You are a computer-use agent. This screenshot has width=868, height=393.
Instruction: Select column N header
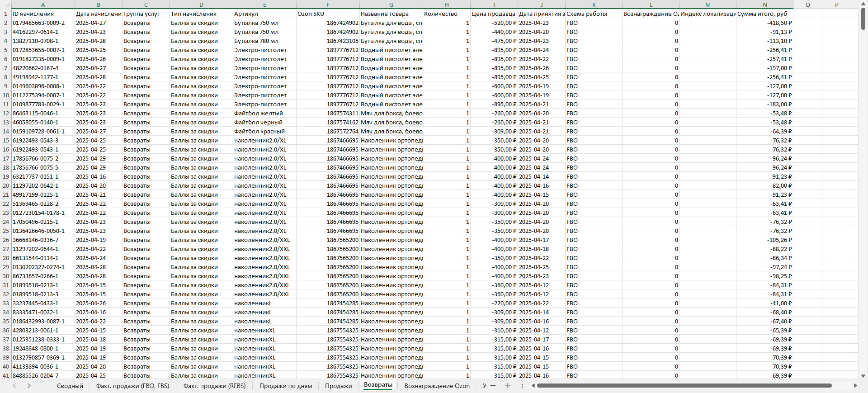coord(764,5)
